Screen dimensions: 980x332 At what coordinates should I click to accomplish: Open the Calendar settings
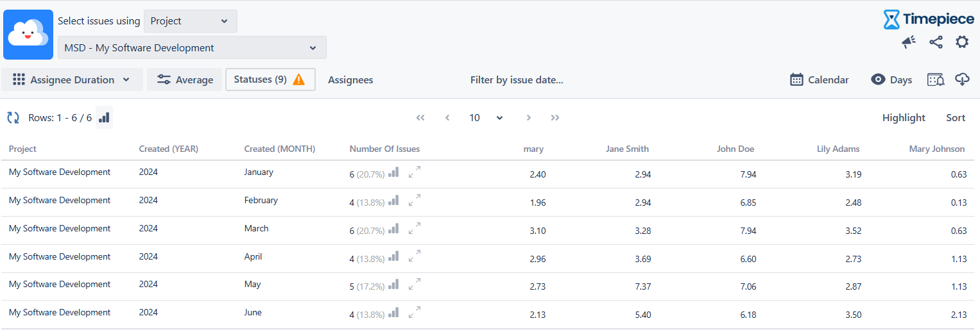coord(820,79)
